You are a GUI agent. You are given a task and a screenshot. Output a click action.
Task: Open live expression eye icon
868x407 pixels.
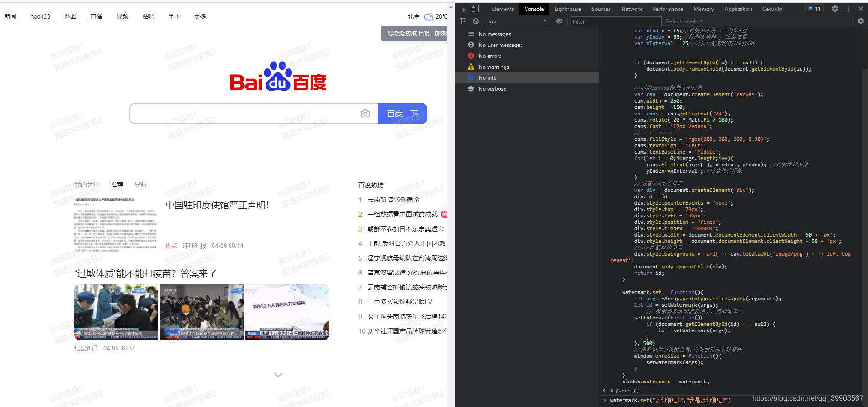559,21
